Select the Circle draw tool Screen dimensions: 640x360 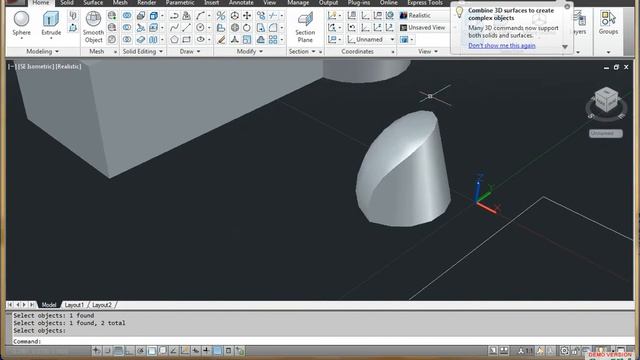[x=200, y=27]
